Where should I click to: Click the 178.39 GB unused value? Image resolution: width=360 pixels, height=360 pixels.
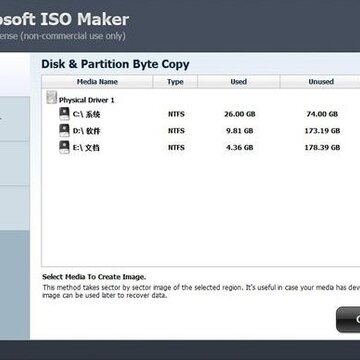pyautogui.click(x=322, y=147)
